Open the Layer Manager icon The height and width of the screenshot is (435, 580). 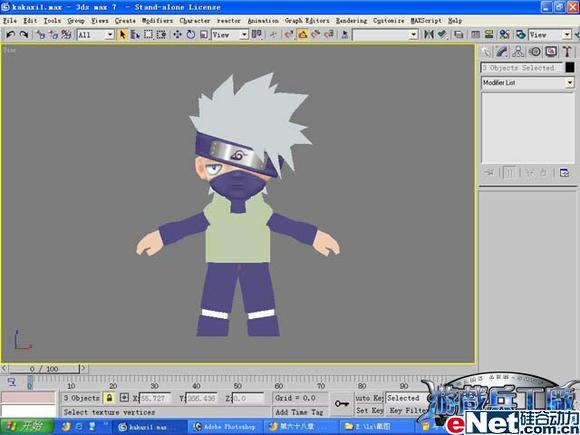(459, 35)
